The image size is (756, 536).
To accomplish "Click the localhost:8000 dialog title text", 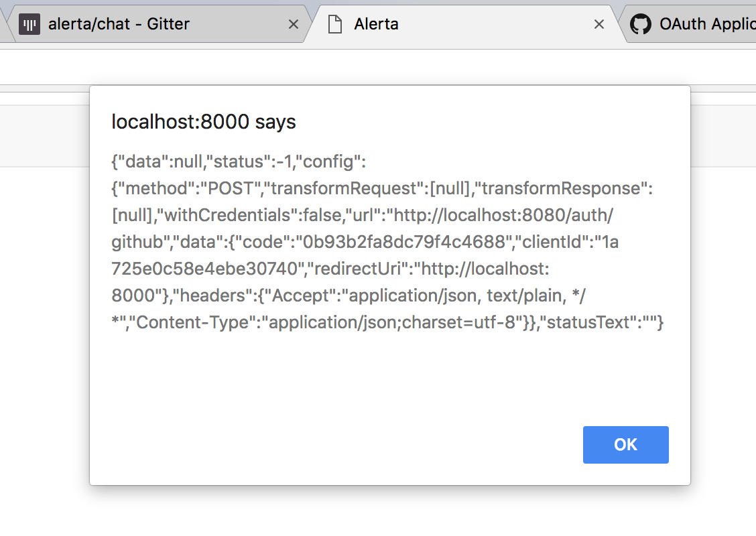I will pos(203,122).
